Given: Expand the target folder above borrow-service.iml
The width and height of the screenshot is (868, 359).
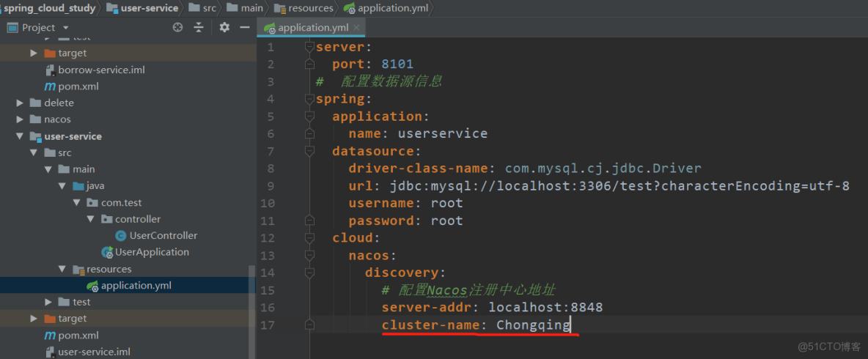Looking at the screenshot, I should pyautogui.click(x=34, y=53).
